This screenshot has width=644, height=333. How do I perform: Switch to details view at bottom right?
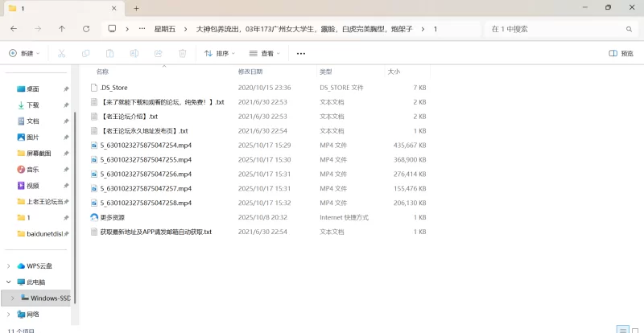point(621,329)
